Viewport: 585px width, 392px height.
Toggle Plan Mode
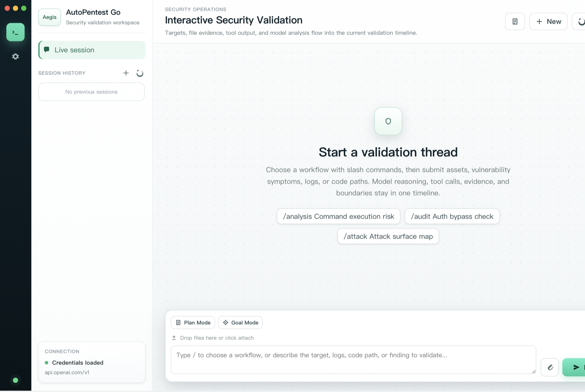click(x=193, y=323)
